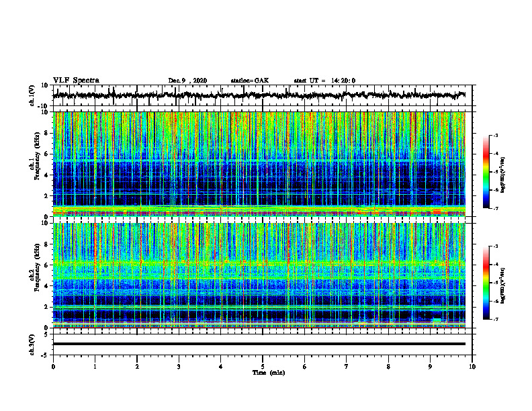Click the 'ch.3(V)' axis label
The height and width of the screenshot is (411, 532).
coord(32,345)
